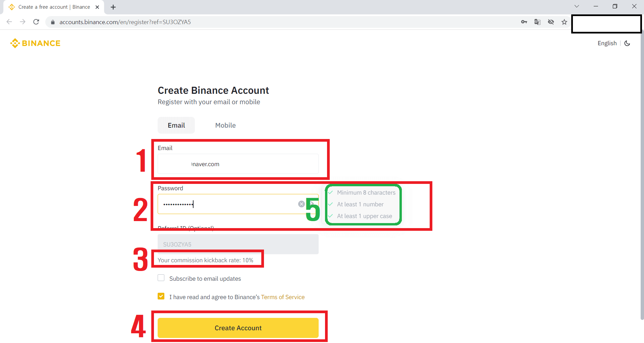Switch to dark mode moon icon
Viewport: 644px width, 343px height.
627,43
